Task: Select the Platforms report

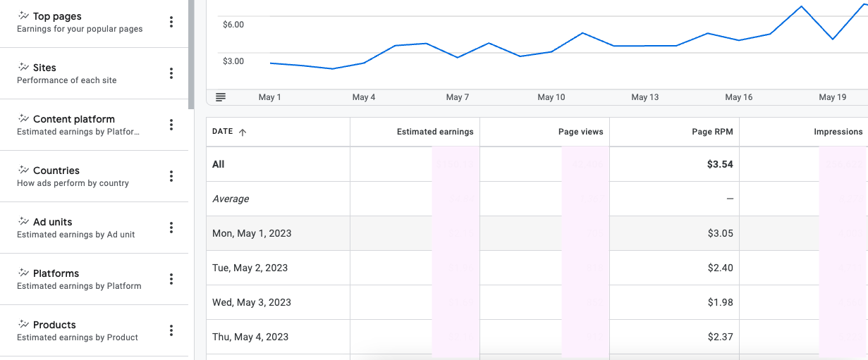Action: pos(94,279)
